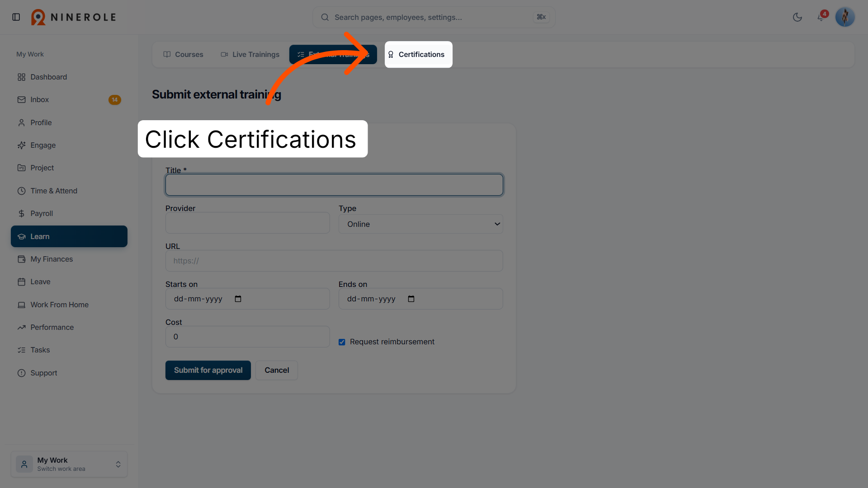
Task: Switch to the Certifications tab
Action: 418,55
